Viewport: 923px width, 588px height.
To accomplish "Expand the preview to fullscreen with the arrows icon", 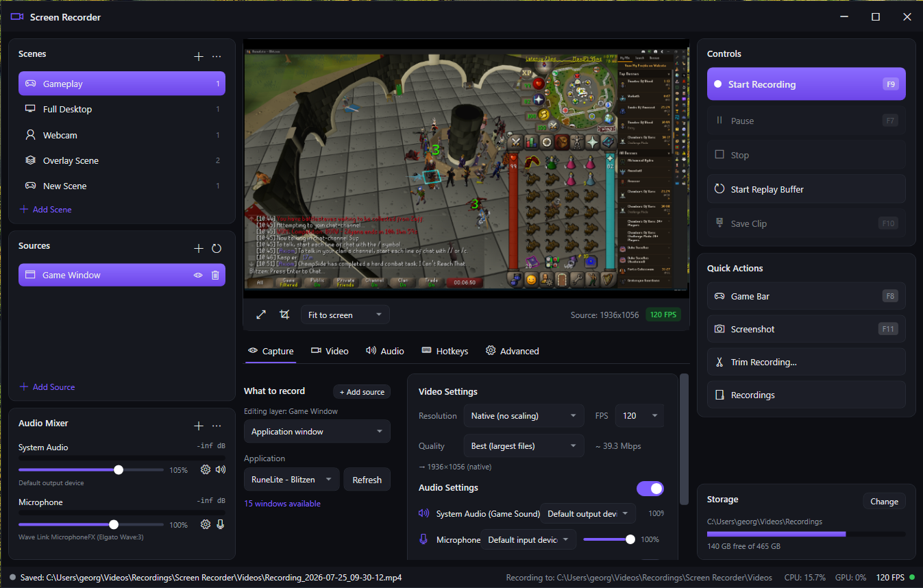I will tap(261, 315).
